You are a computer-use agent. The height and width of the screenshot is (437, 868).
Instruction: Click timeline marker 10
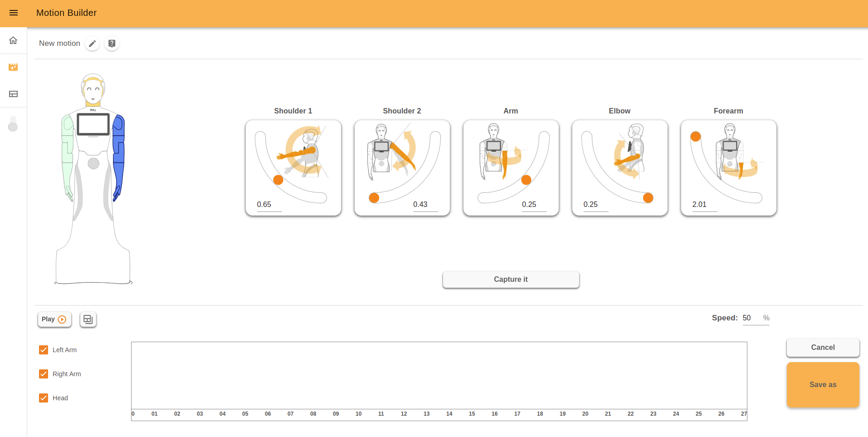358,414
